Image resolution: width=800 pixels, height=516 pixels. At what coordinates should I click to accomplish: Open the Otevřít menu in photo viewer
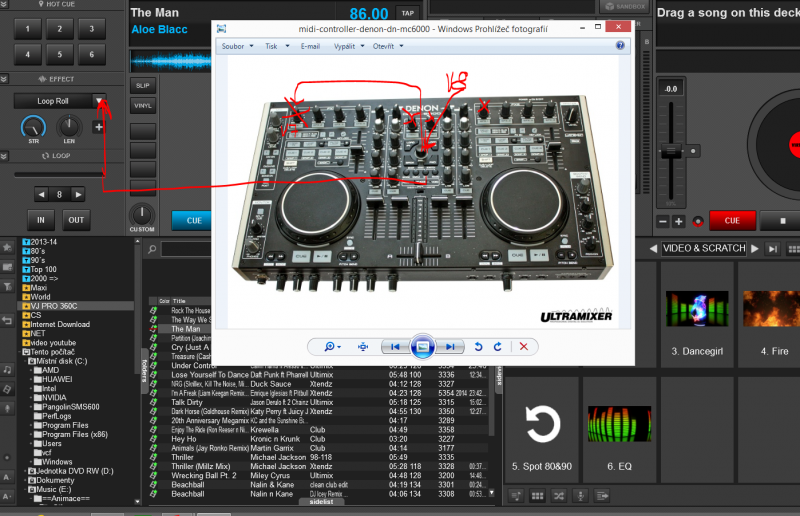coord(388,46)
